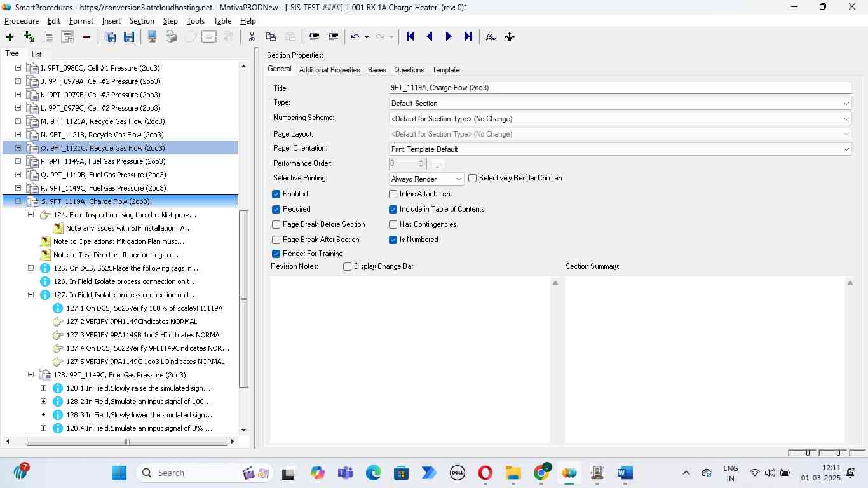The width and height of the screenshot is (868, 488).
Task: Switch to the Template tab
Action: (x=445, y=70)
